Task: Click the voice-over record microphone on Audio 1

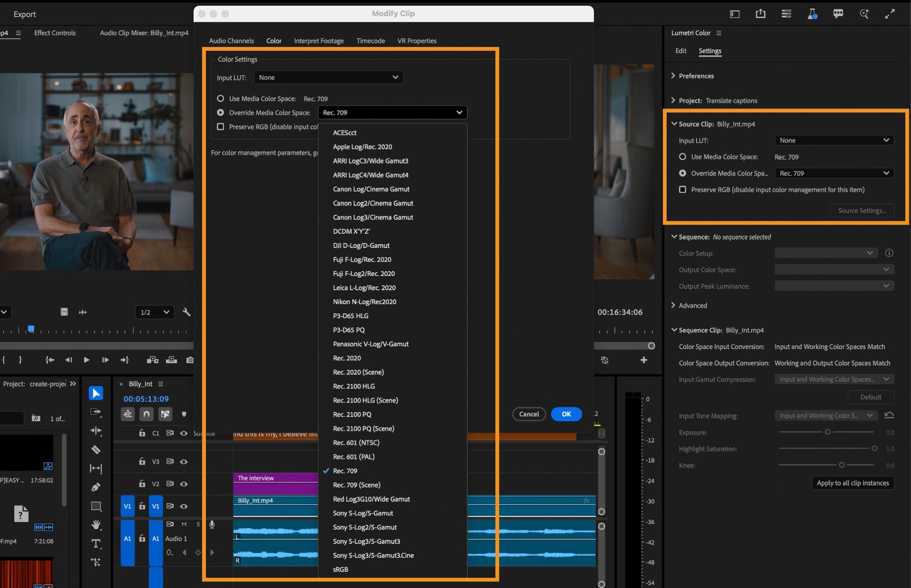Action: tap(212, 524)
